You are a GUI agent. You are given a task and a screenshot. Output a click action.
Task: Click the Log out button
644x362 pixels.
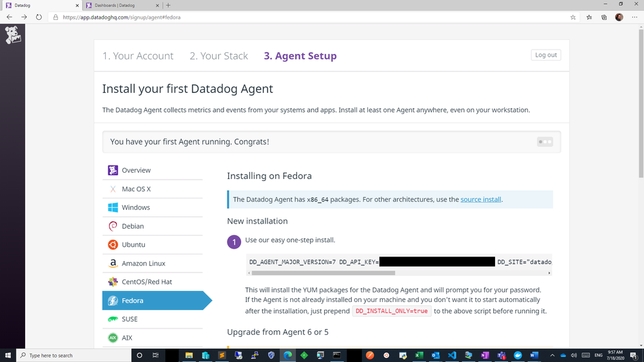[x=546, y=55]
